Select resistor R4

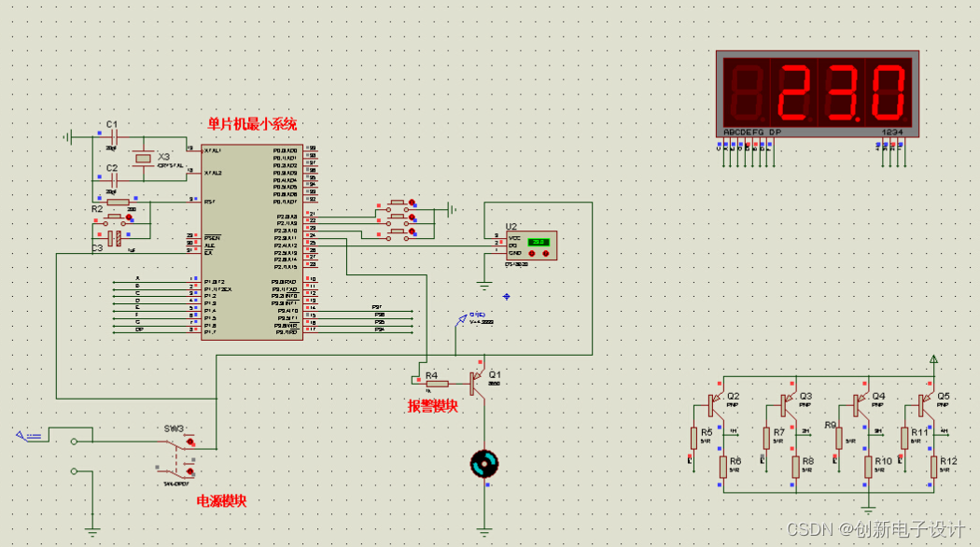pyautogui.click(x=437, y=384)
